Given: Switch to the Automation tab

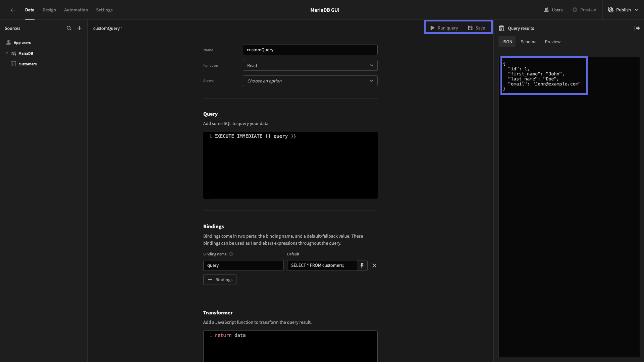Looking at the screenshot, I should (76, 10).
